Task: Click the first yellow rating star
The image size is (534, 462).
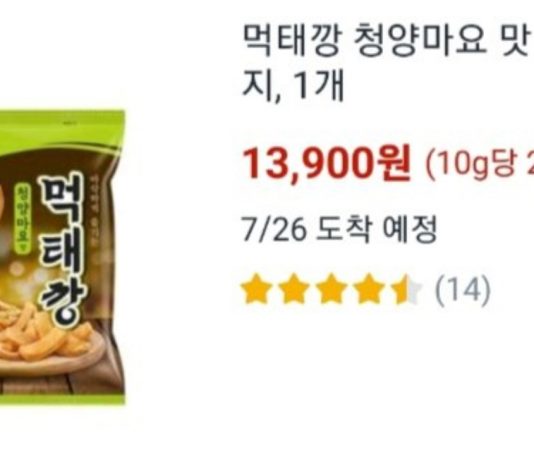Action: 256,289
